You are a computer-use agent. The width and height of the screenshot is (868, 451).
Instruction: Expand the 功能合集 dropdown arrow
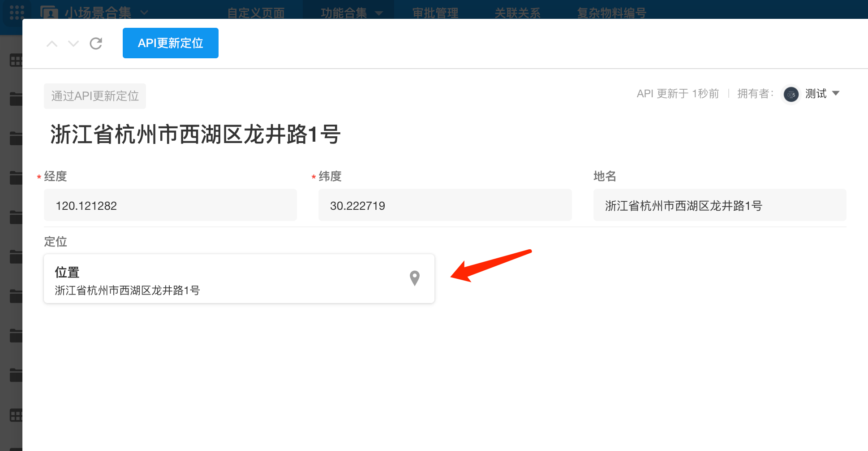point(379,13)
